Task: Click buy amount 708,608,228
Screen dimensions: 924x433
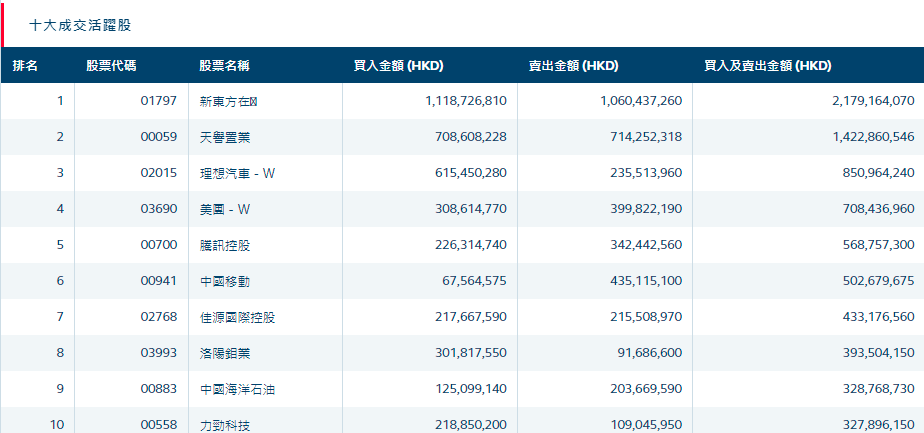Action: pyautogui.click(x=471, y=137)
